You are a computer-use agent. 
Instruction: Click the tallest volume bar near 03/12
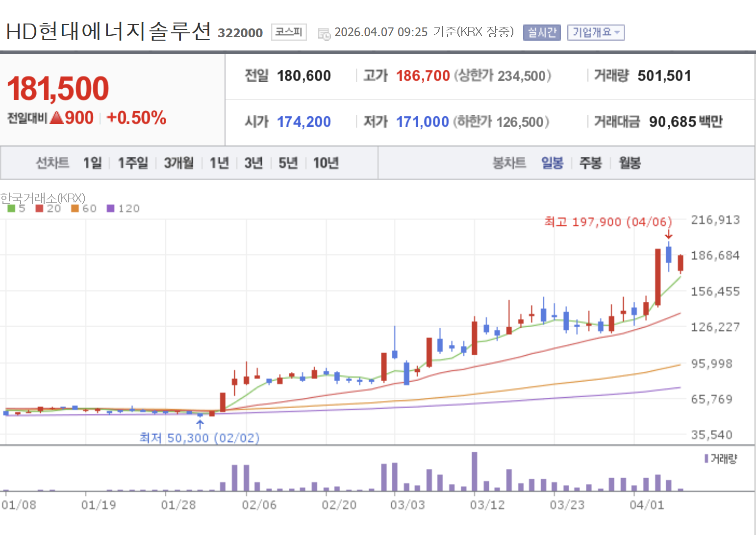tap(475, 471)
